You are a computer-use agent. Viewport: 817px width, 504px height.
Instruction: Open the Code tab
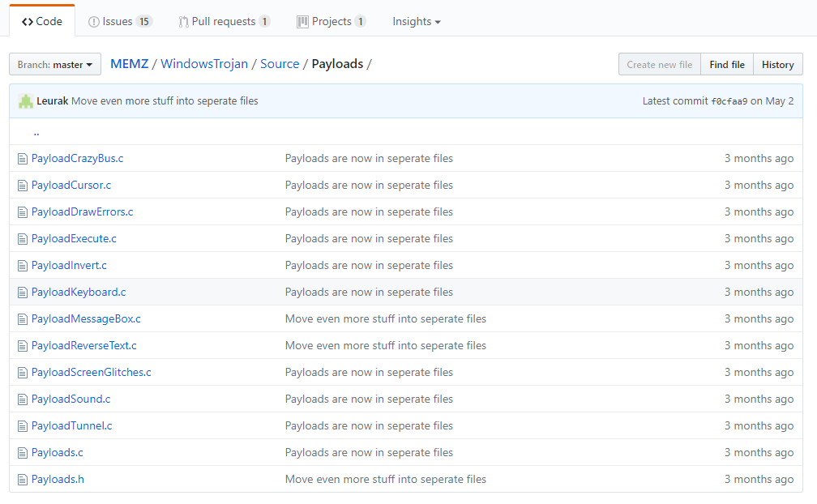click(42, 21)
